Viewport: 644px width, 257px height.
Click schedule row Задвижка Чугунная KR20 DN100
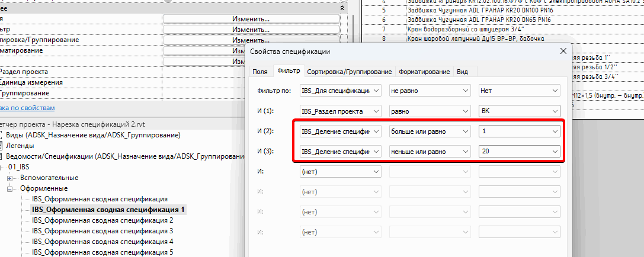click(480, 9)
